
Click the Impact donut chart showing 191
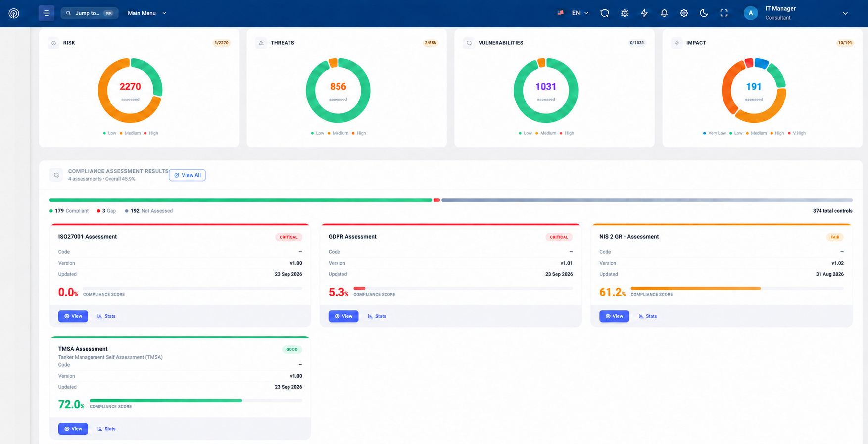pyautogui.click(x=754, y=91)
